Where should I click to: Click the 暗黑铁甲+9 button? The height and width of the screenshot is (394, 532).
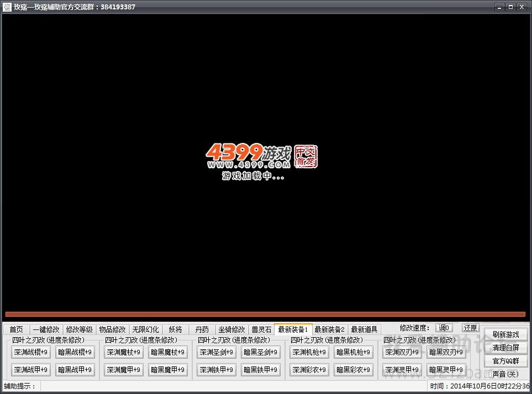(x=261, y=370)
